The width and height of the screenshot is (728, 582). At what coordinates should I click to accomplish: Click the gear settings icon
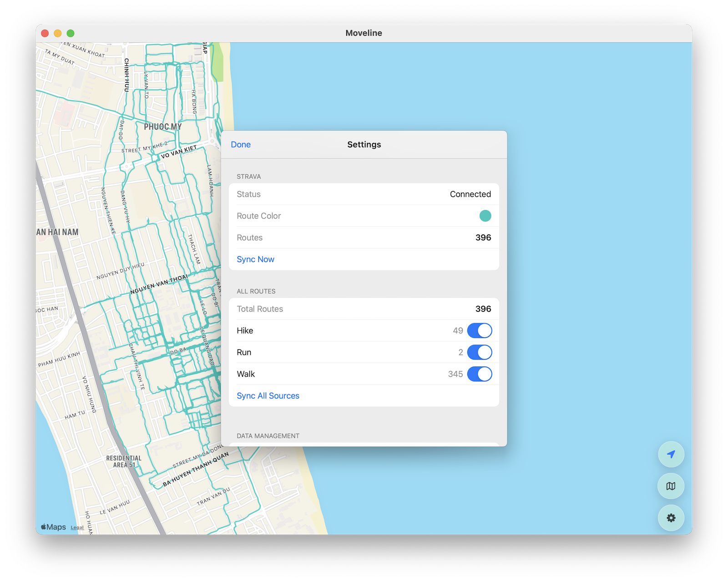point(671,518)
